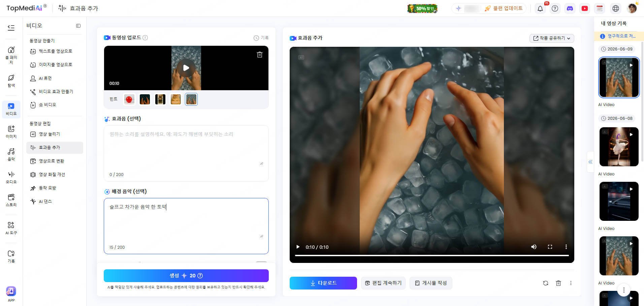The width and height of the screenshot is (644, 306).
Task: Select the second hint thumbnail with hands
Action: pos(145,99)
